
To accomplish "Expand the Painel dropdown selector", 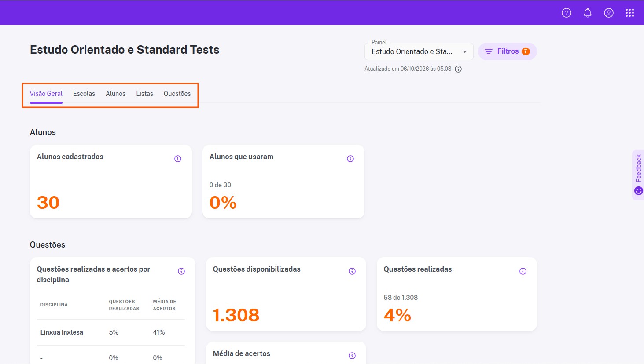I will tap(419, 51).
